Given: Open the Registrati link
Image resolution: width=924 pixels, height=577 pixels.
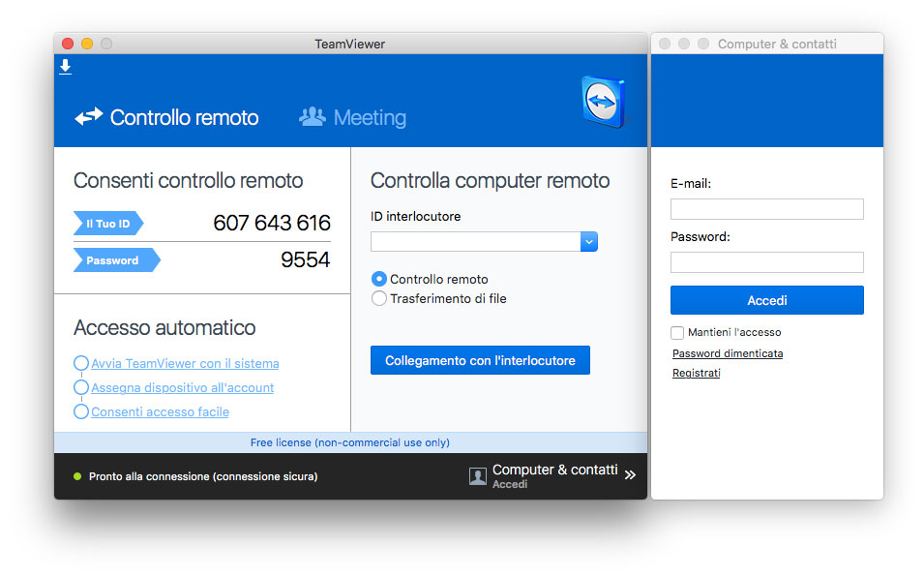Looking at the screenshot, I should coord(696,373).
